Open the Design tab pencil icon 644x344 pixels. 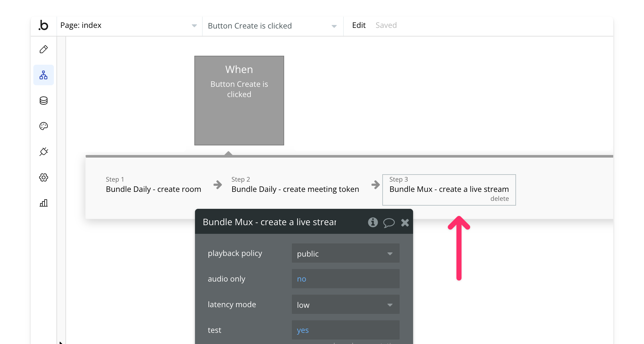click(44, 49)
